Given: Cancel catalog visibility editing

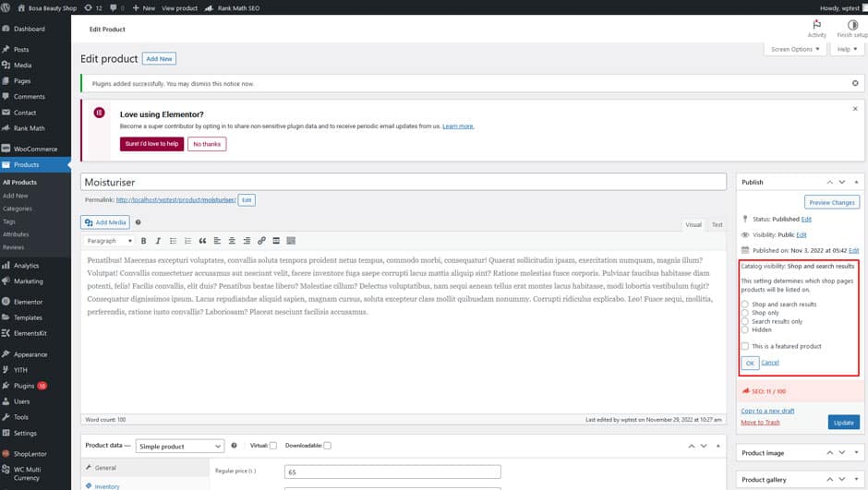Looking at the screenshot, I should pyautogui.click(x=770, y=363).
